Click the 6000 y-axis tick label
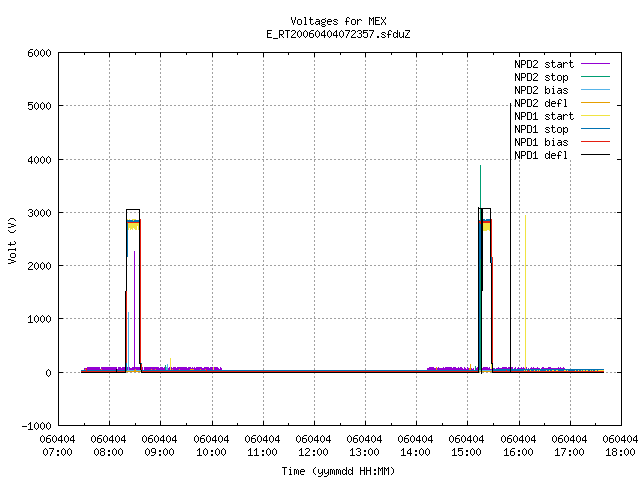Screen dimensions: 640x480 [x=39, y=53]
